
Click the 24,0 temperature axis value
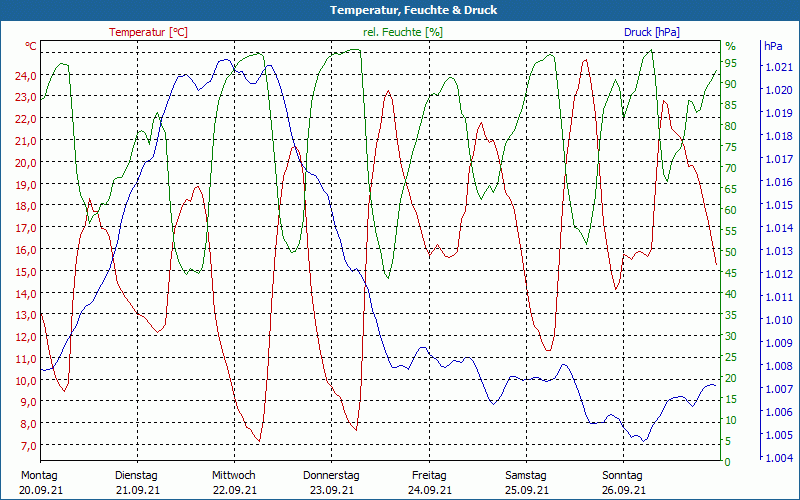25,76
